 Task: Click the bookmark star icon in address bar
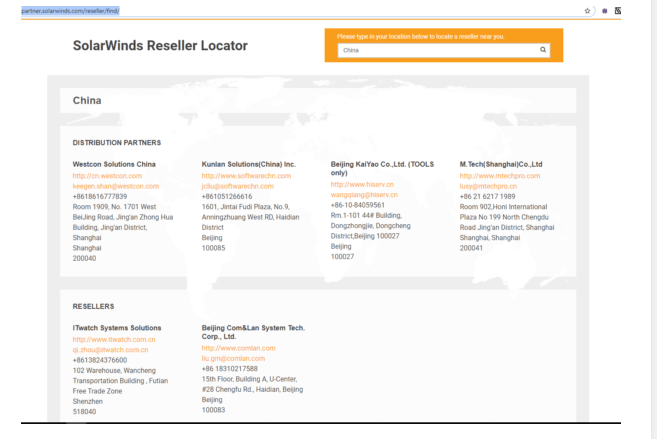[x=587, y=11]
